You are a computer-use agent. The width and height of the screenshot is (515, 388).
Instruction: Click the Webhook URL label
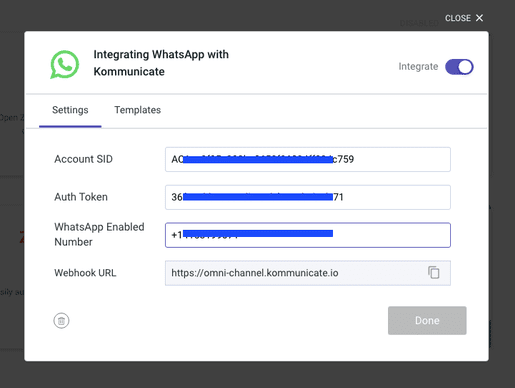(x=85, y=273)
